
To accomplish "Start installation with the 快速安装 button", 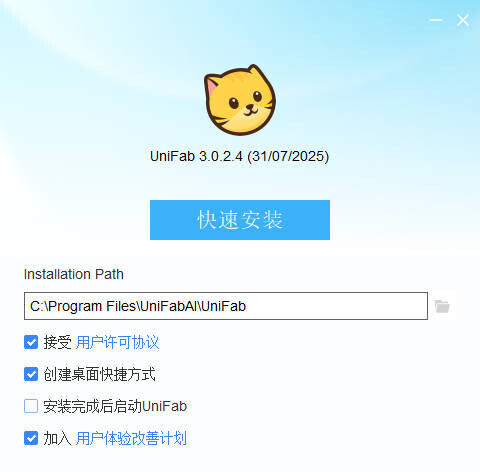I will [240, 220].
